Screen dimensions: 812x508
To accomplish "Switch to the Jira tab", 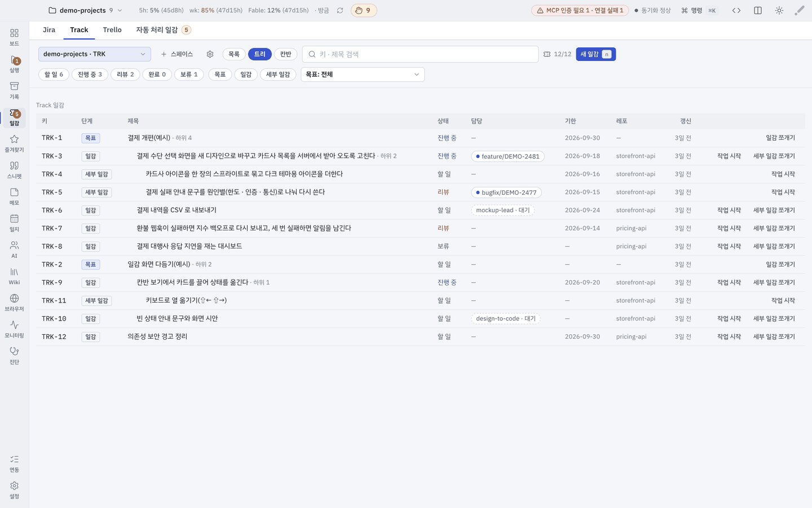I will (49, 30).
